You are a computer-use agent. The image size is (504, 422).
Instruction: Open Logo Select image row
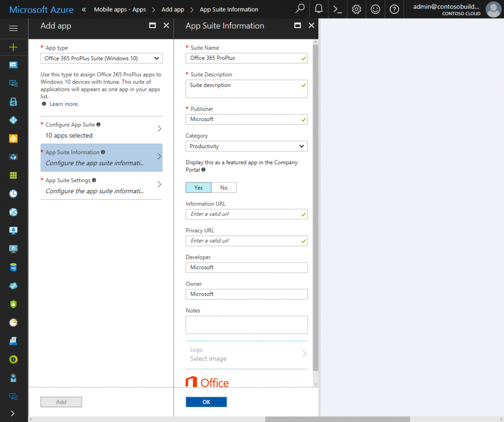(x=246, y=355)
